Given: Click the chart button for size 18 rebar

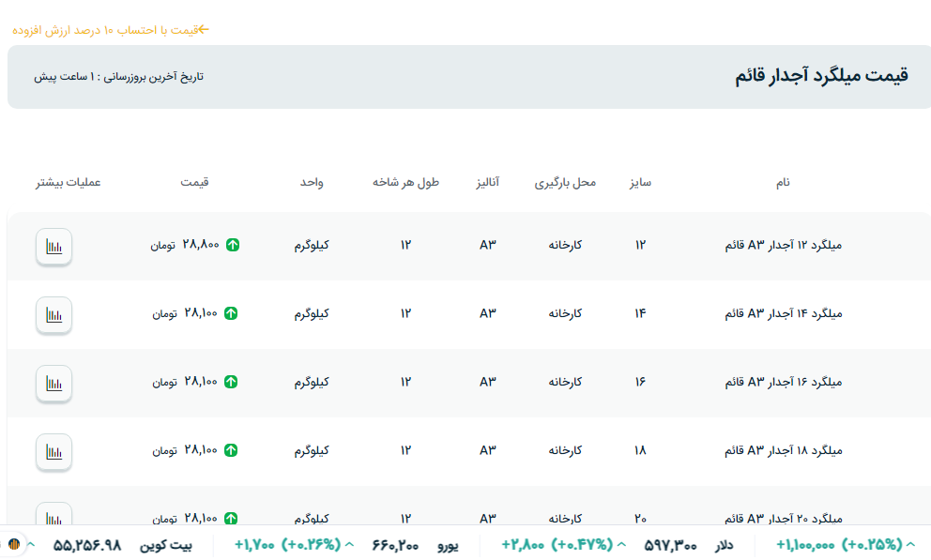Looking at the screenshot, I should [53, 451].
